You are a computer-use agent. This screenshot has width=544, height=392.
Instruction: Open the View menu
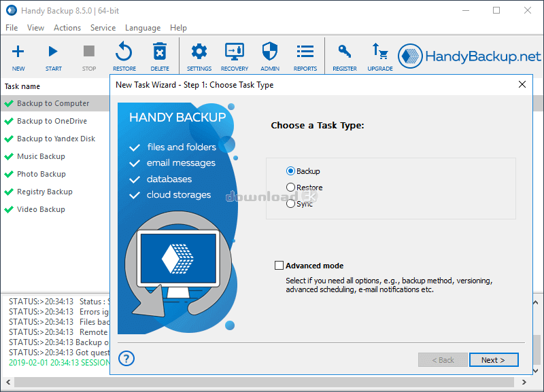(36, 28)
